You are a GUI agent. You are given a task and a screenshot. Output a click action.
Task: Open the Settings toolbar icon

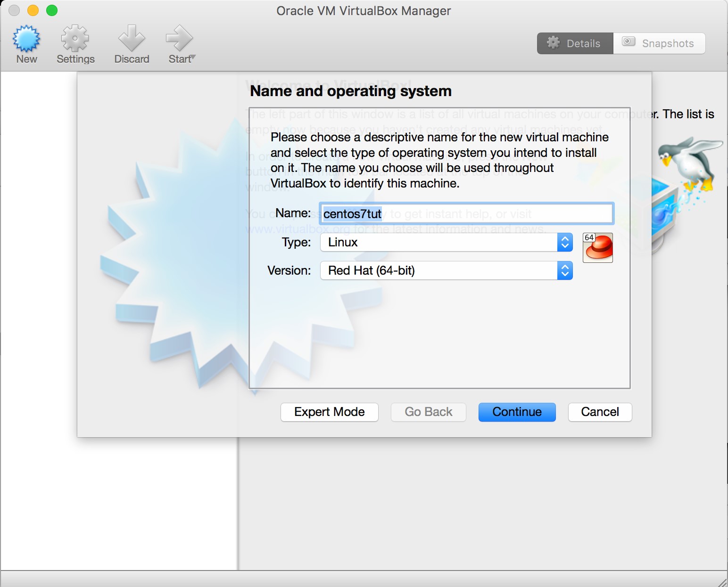pyautogui.click(x=75, y=41)
